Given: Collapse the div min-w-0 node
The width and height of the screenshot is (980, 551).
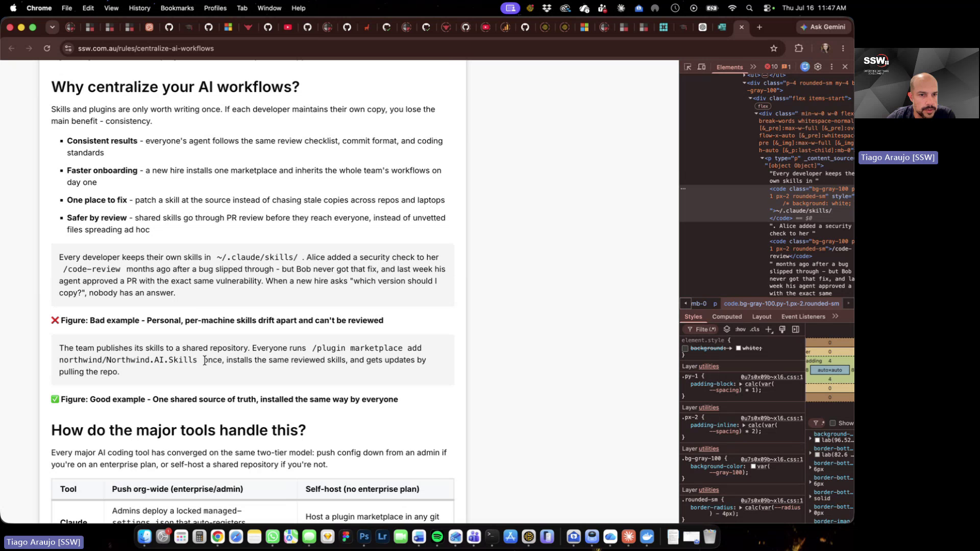Looking at the screenshot, I should pos(756,114).
